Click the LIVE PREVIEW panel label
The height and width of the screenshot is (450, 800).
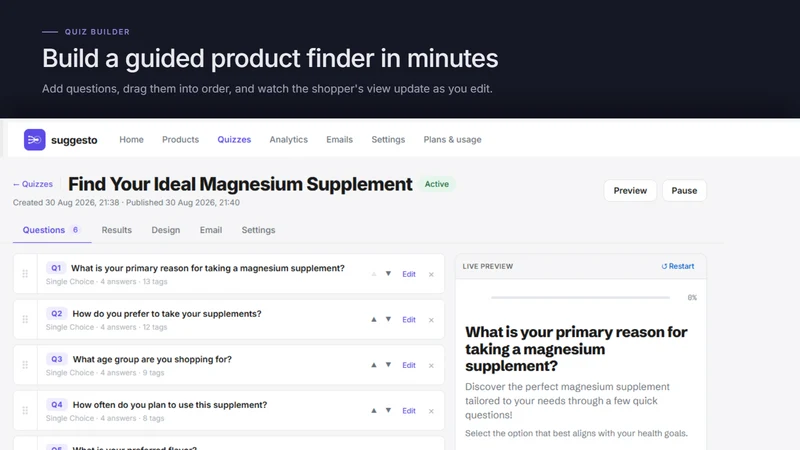(x=488, y=266)
